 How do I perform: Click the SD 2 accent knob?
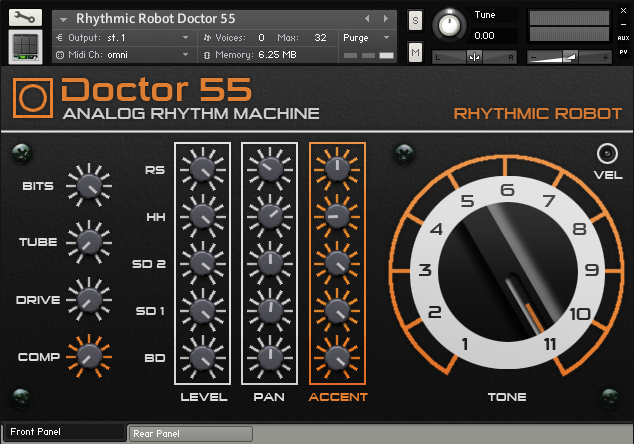(x=337, y=264)
